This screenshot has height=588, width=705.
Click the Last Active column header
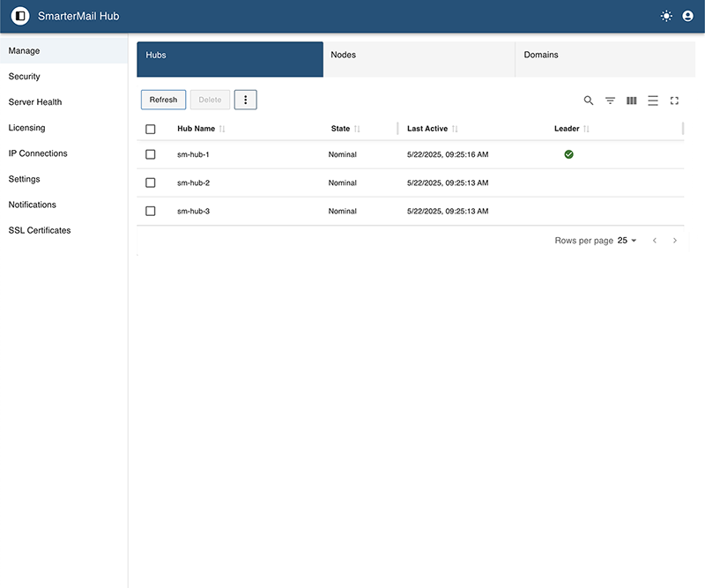(x=427, y=129)
